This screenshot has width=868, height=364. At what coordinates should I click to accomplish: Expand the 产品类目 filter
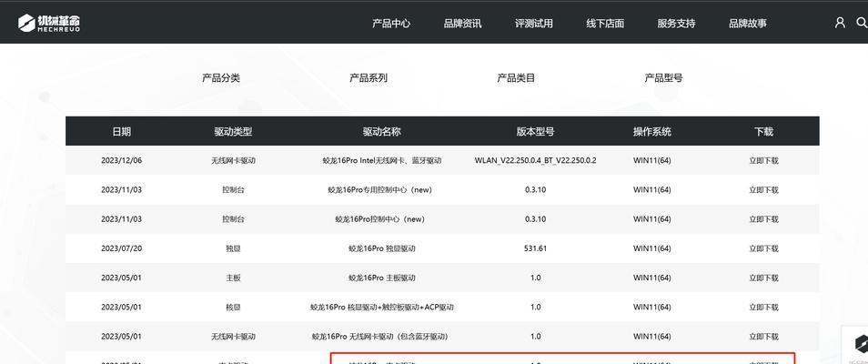click(516, 77)
